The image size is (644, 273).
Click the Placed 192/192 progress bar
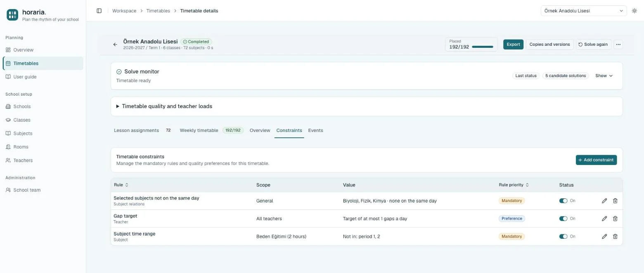483,47
